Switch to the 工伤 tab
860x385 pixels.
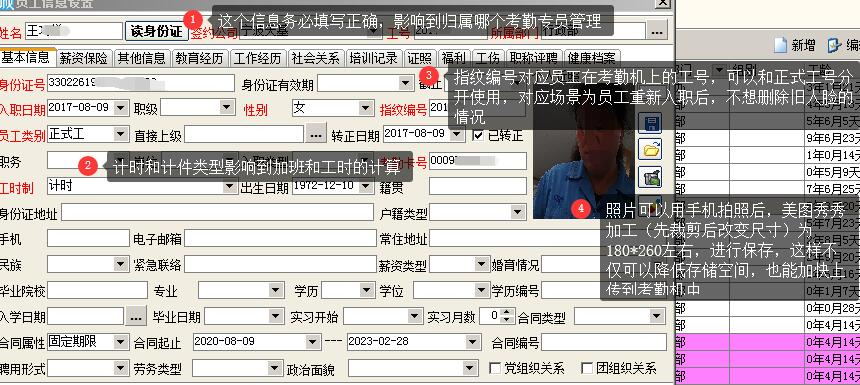click(x=487, y=58)
